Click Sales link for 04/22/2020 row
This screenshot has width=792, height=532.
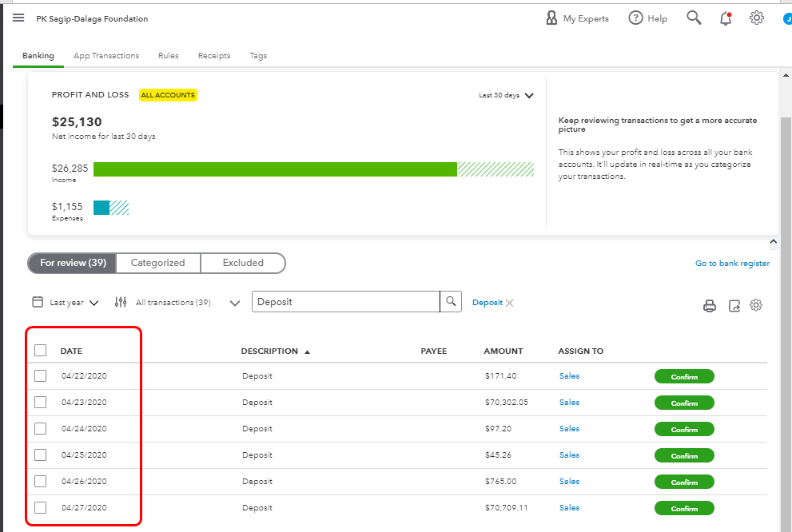(569, 376)
